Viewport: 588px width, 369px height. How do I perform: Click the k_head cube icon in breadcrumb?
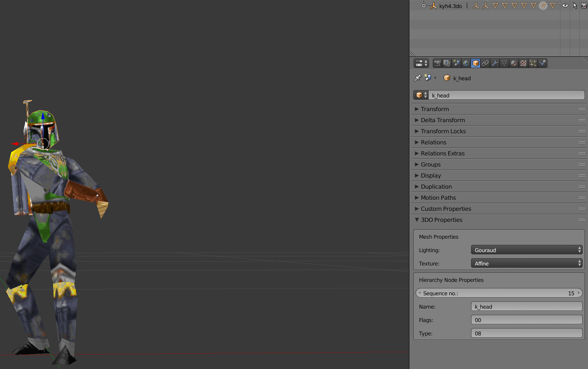pos(447,78)
